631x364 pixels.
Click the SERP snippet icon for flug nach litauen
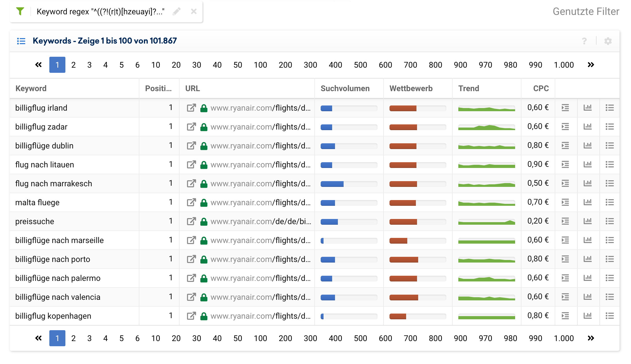pyautogui.click(x=565, y=165)
